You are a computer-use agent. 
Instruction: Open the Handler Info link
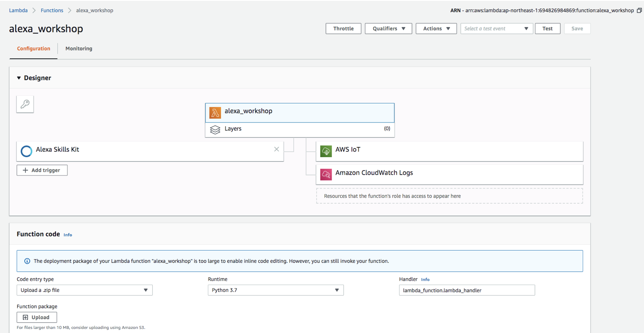pos(425,279)
